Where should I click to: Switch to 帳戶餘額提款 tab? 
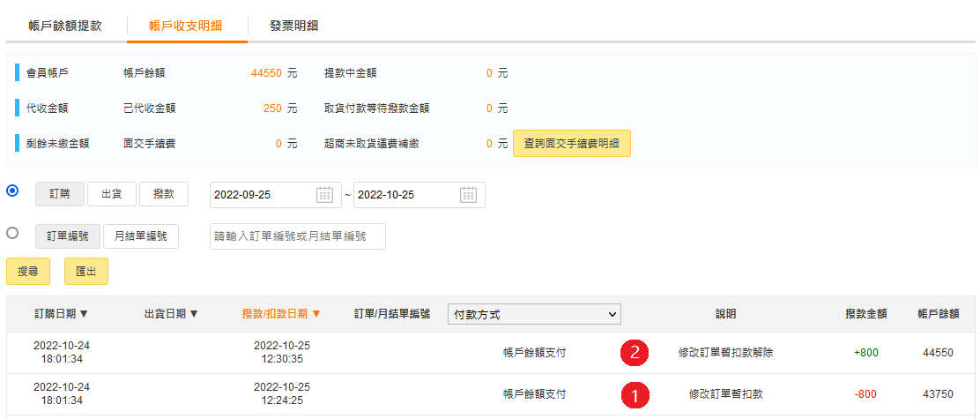tap(65, 26)
